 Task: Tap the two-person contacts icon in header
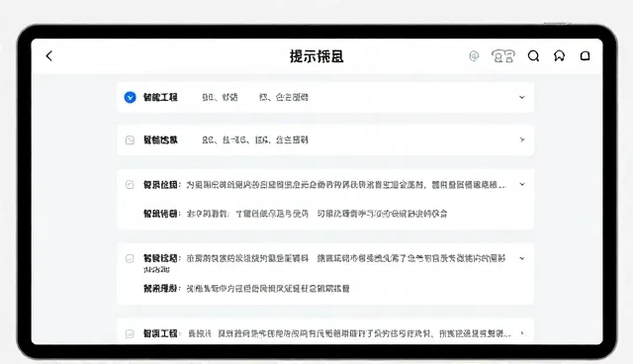pos(503,55)
